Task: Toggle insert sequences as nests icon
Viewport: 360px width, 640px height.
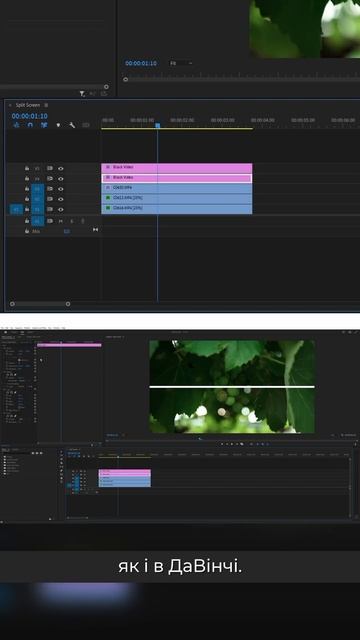Action: (16, 125)
